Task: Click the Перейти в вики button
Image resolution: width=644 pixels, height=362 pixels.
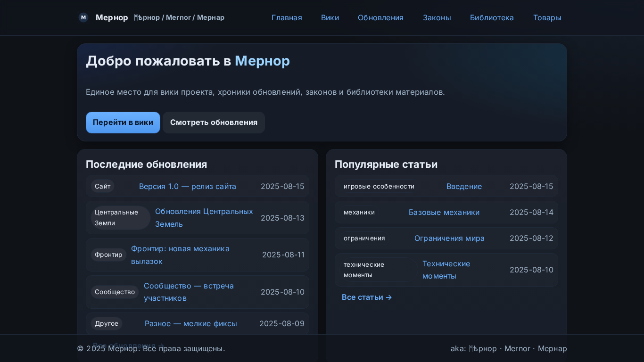Action: click(x=123, y=123)
